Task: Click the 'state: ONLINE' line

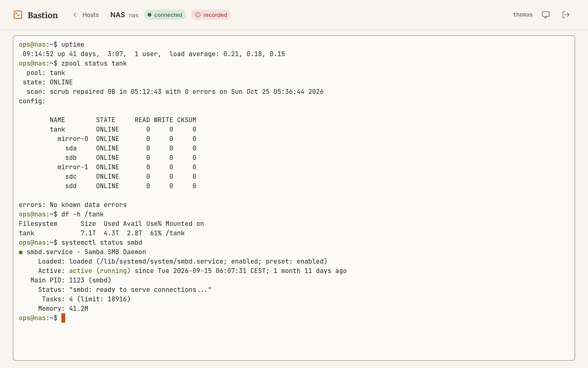Action: click(48, 82)
